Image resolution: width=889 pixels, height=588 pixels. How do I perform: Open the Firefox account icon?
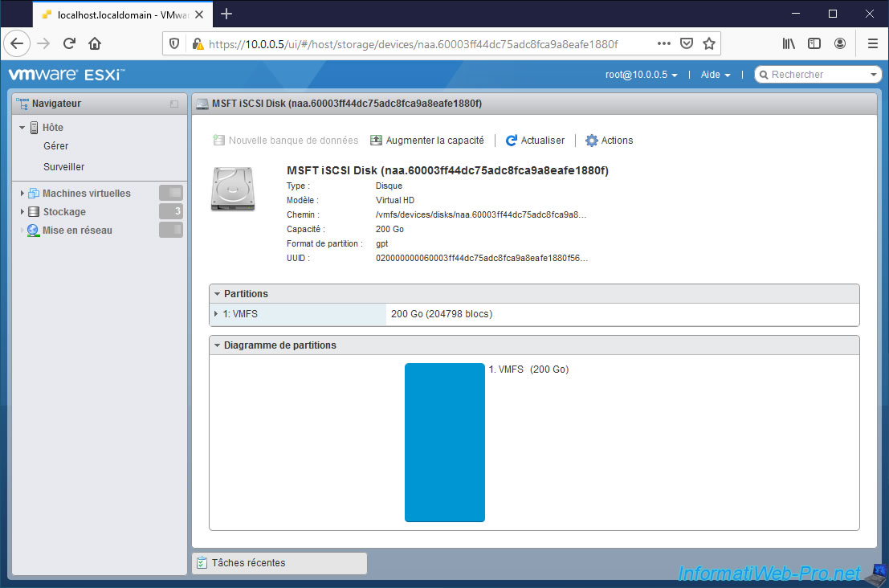840,43
